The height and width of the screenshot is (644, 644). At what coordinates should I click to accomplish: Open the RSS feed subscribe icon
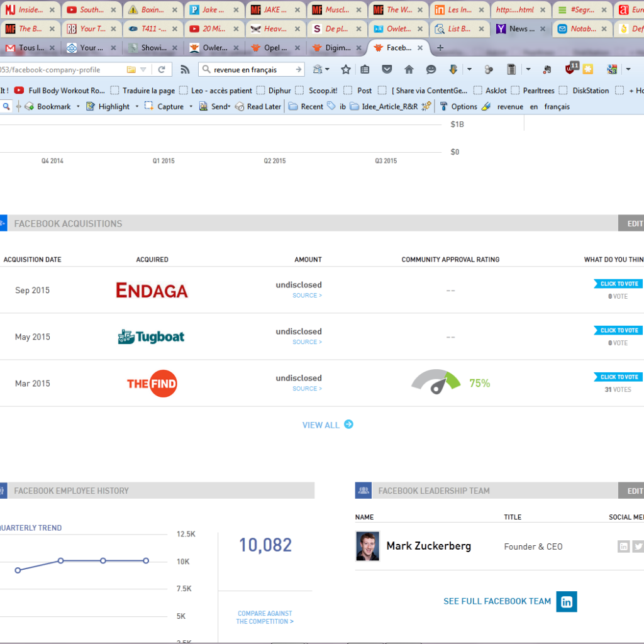click(185, 69)
